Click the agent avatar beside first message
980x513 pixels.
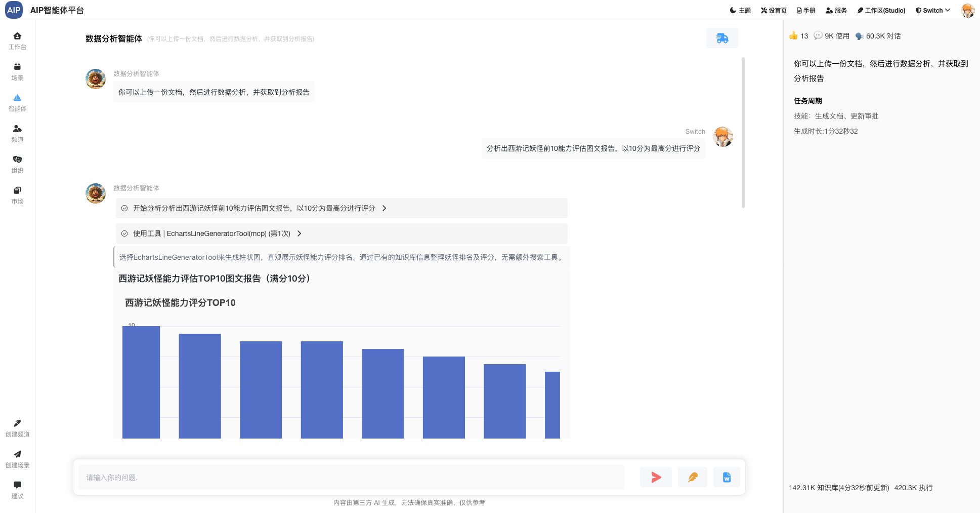click(x=96, y=79)
